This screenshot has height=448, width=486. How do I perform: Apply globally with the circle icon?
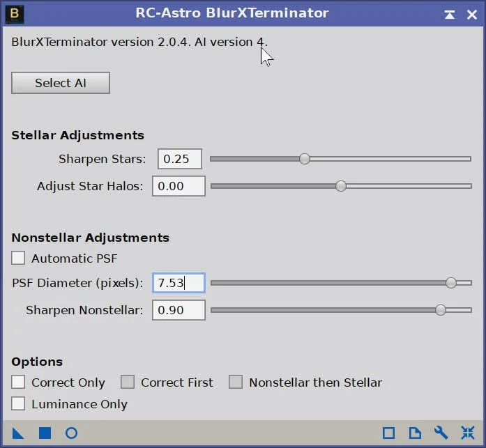71,433
